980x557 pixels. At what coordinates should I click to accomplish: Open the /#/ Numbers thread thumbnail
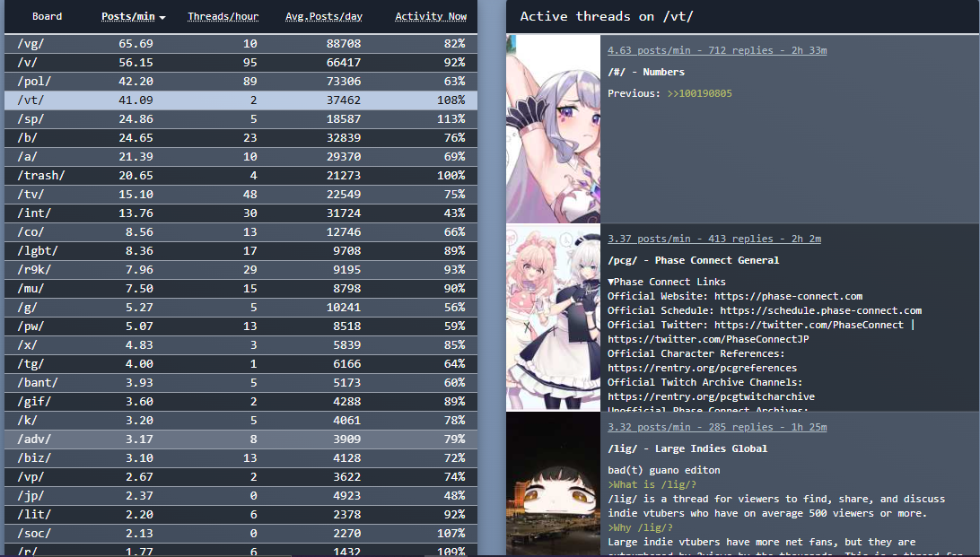tap(553, 129)
